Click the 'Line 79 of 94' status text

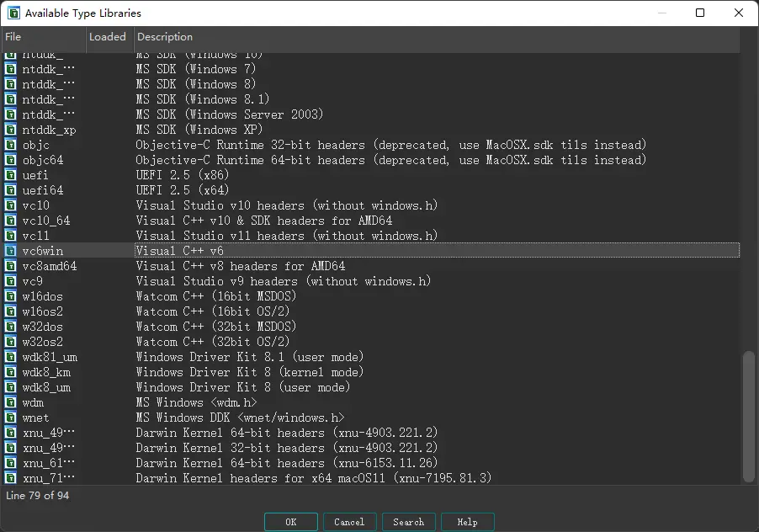pyautogui.click(x=37, y=495)
